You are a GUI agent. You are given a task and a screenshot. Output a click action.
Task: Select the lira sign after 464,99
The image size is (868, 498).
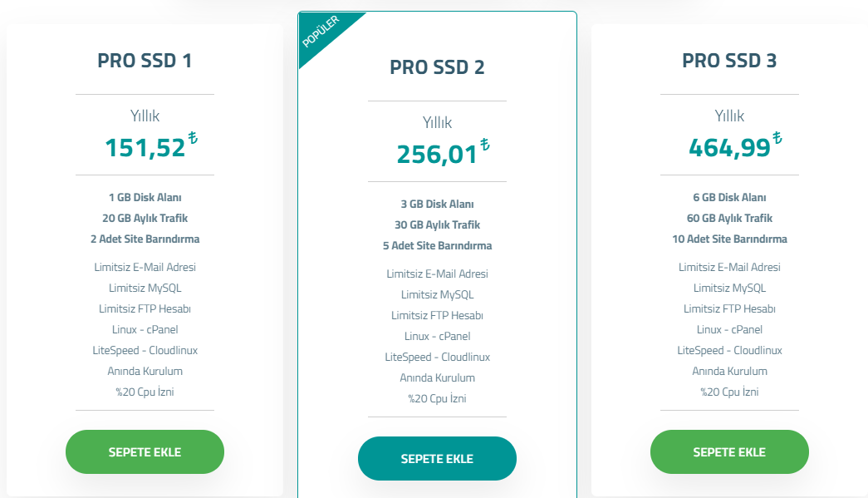(x=777, y=138)
